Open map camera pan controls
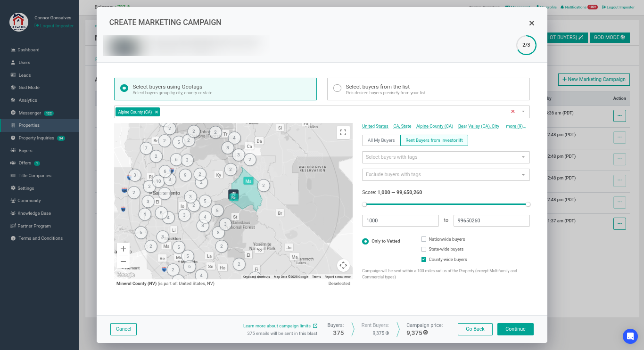The image size is (644, 350). coord(343,265)
